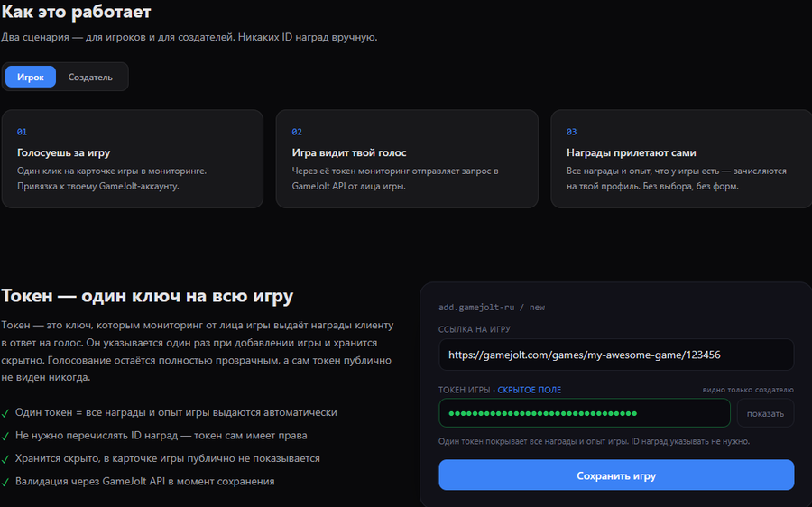812x507 pixels.
Task: Switch to the Игрок tab
Action: point(31,78)
